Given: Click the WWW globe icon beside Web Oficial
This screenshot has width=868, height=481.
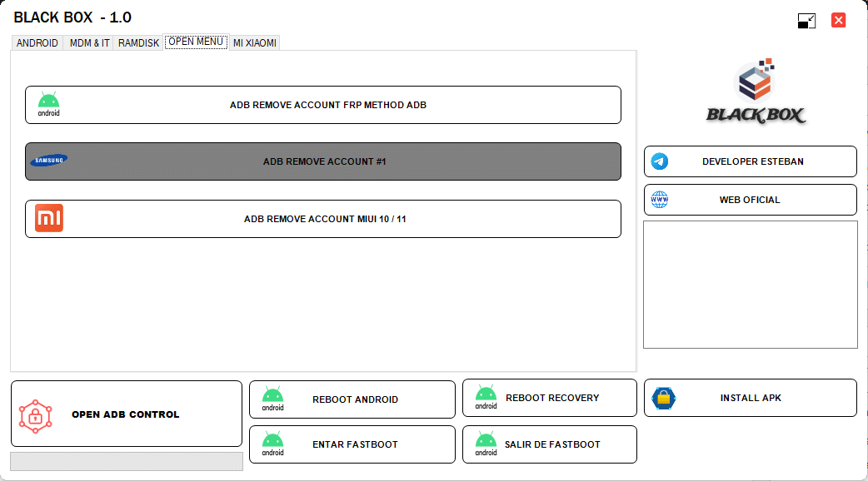Looking at the screenshot, I should pos(660,199).
